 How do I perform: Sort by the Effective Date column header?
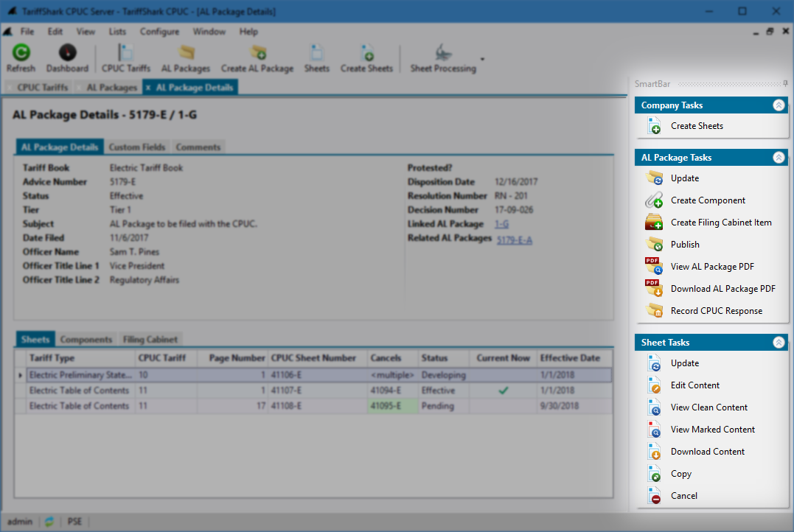[x=574, y=358]
